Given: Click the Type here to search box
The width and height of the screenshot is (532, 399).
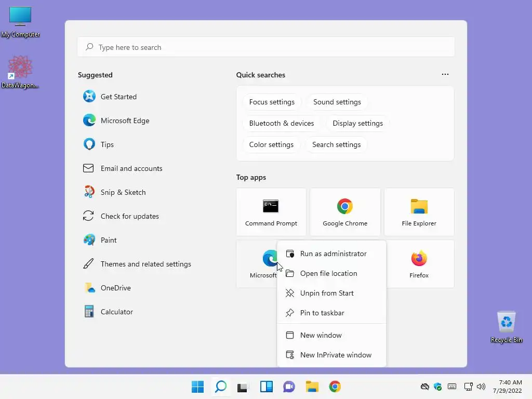Looking at the screenshot, I should coord(266,47).
